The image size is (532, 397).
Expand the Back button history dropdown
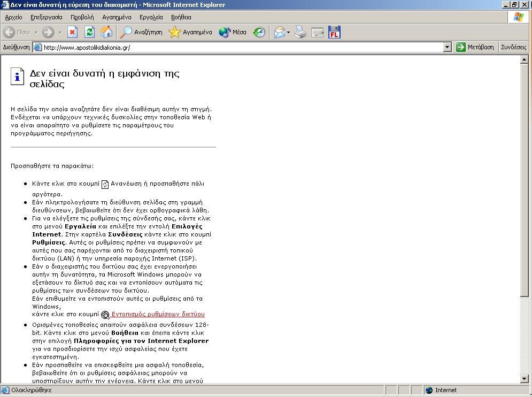[36, 32]
